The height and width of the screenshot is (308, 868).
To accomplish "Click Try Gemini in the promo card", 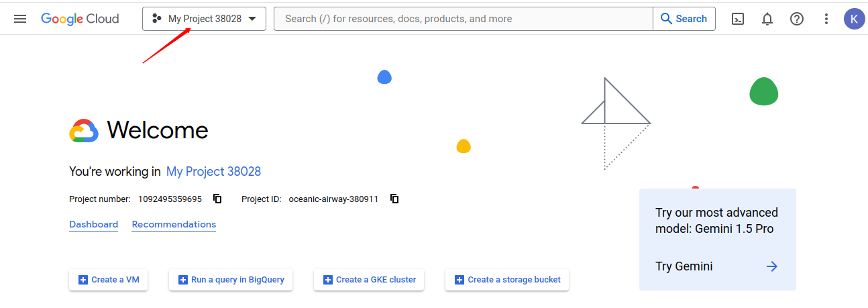I will click(684, 266).
